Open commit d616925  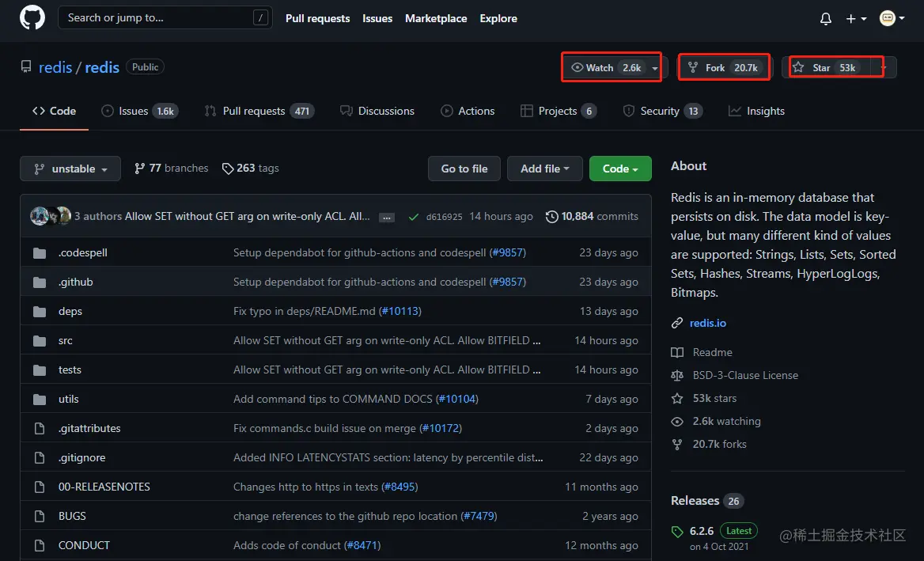coord(444,217)
